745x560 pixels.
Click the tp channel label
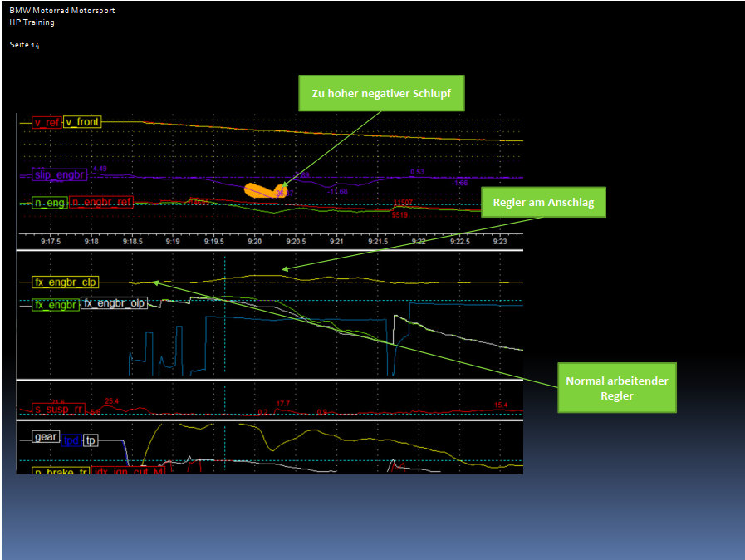click(x=91, y=440)
